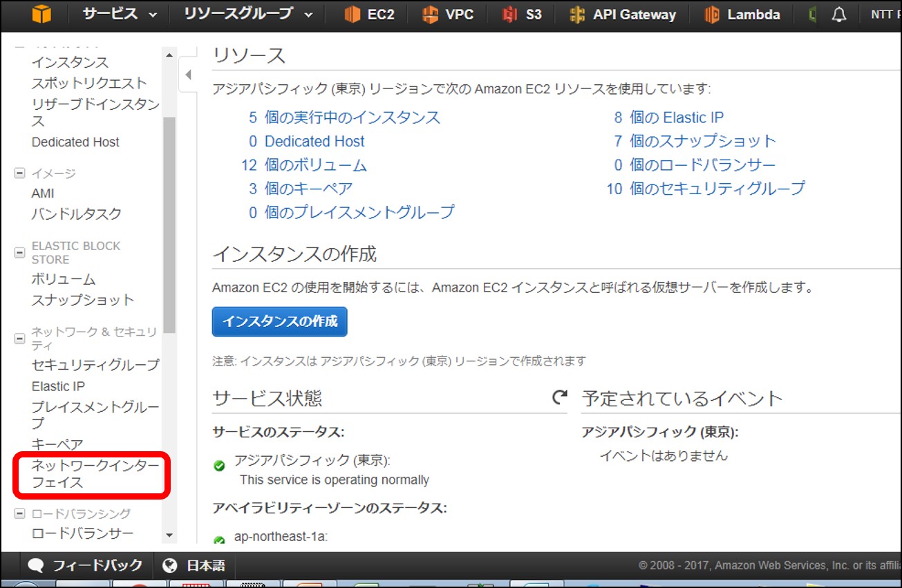The height and width of the screenshot is (588, 902).
Task: Click the フィードバック speech bubble icon
Action: [36, 565]
